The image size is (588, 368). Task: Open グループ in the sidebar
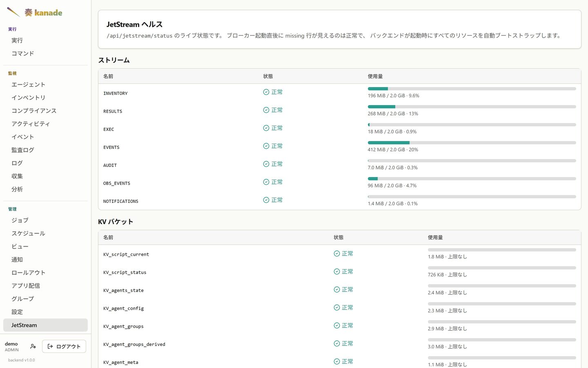coord(45,299)
